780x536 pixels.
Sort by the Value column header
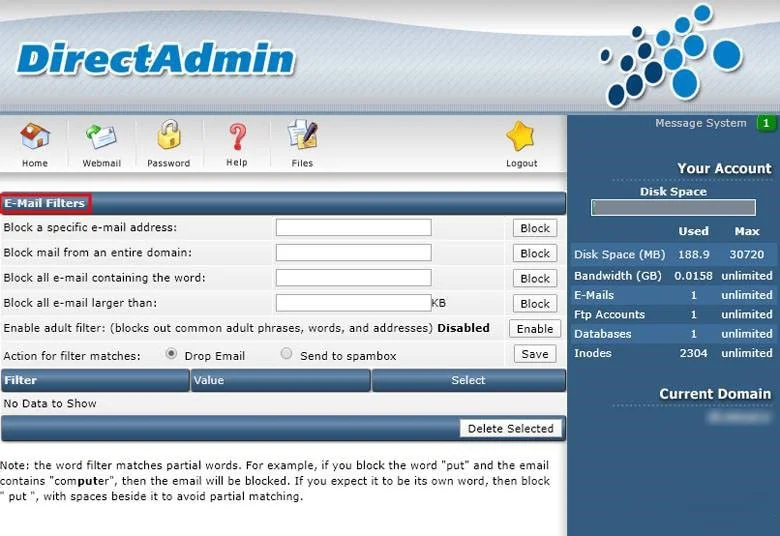coord(281,380)
